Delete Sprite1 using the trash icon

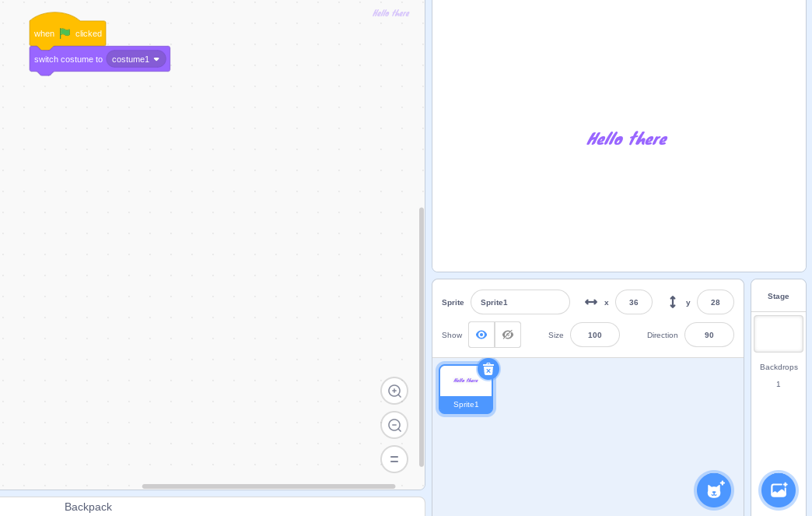point(488,369)
